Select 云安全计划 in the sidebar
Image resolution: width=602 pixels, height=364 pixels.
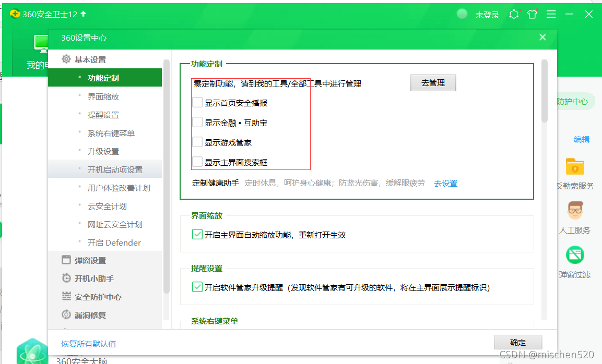pyautogui.click(x=105, y=206)
